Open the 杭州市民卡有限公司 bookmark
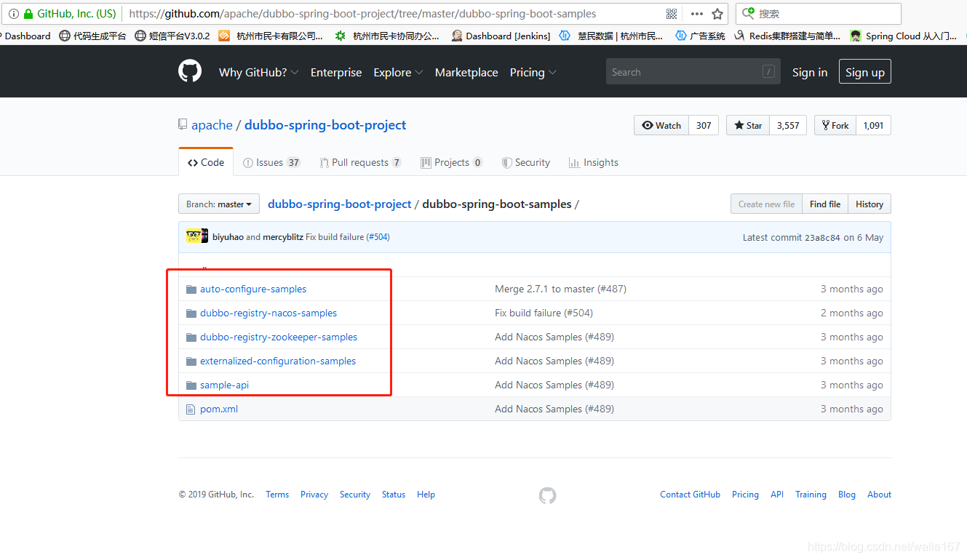The height and width of the screenshot is (560, 967). click(271, 36)
